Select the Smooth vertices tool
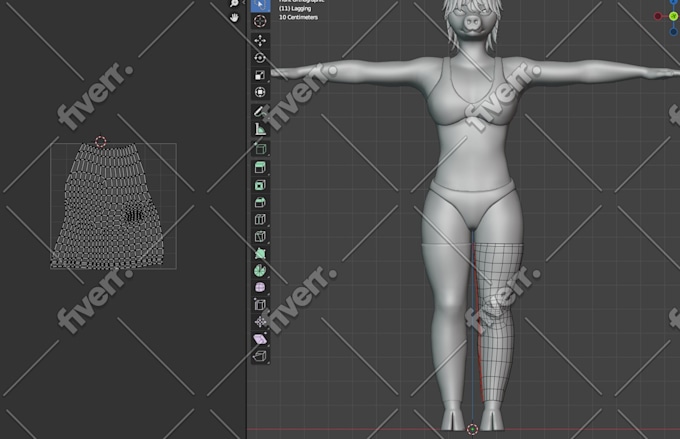The width and height of the screenshot is (680, 439). coord(260,288)
